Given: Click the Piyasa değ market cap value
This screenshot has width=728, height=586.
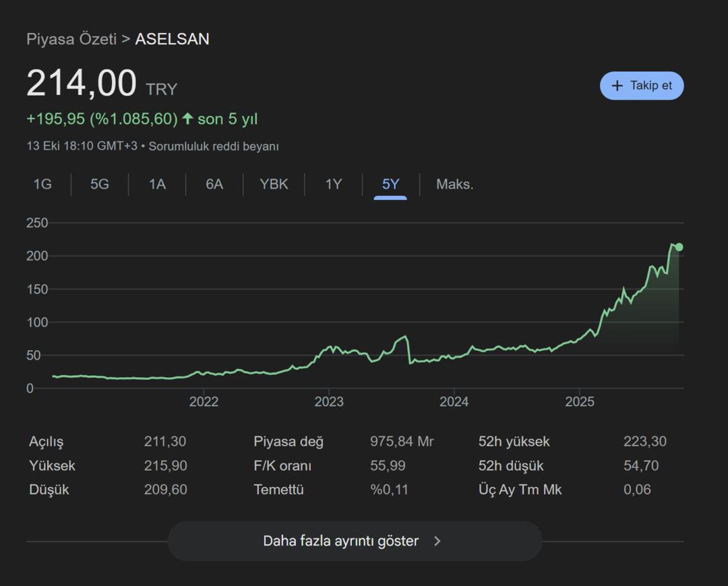Looking at the screenshot, I should click(x=402, y=442).
